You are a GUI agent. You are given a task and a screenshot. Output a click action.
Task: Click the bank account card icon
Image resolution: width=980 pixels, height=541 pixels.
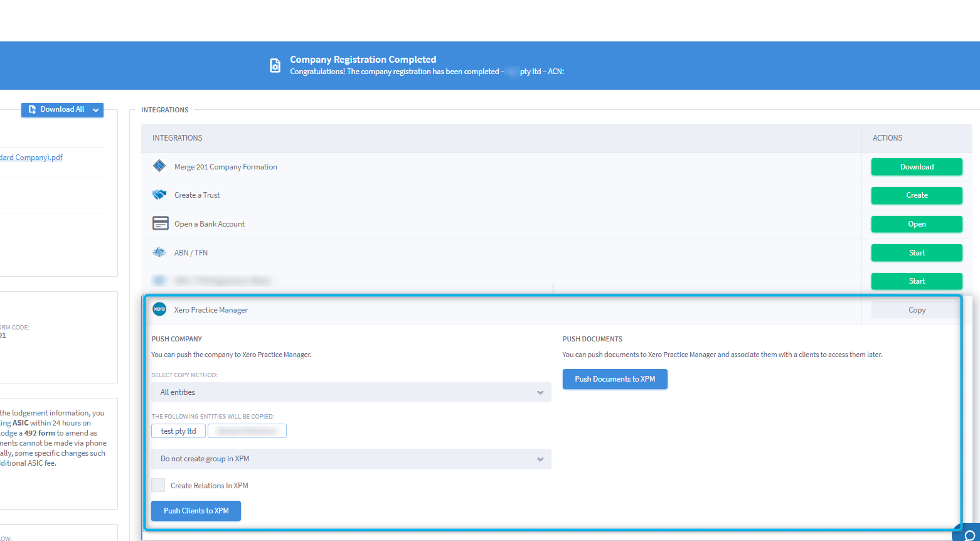coord(161,223)
